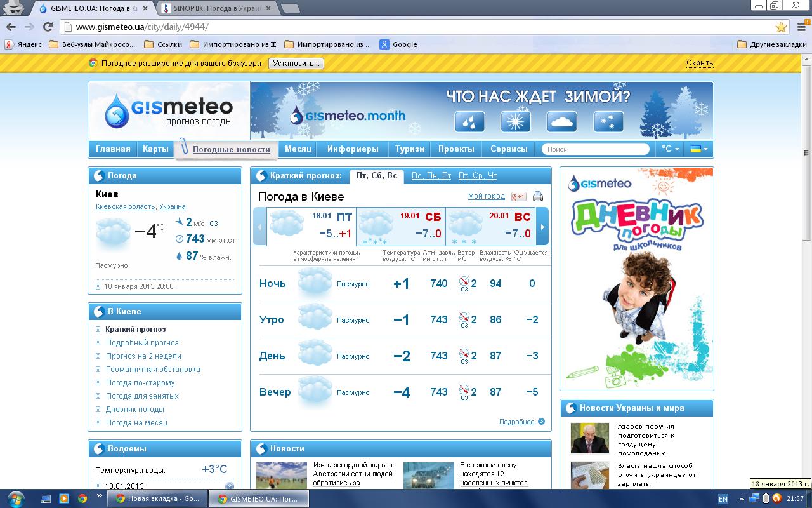Click EN language indicator in tray
This screenshot has width=812, height=508.
click(x=724, y=498)
